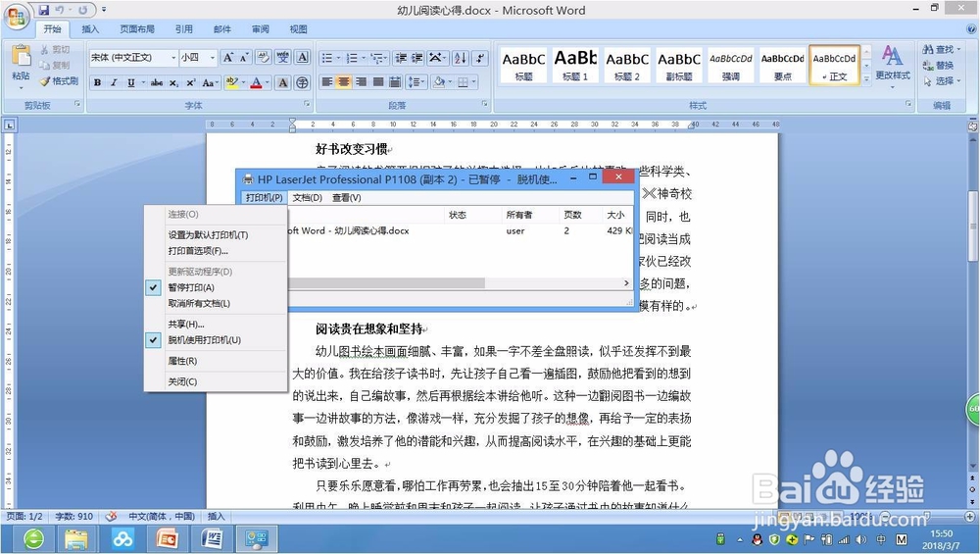The width and height of the screenshot is (980, 554).
Task: Toggle the ruler tab selector button
Action: click(x=10, y=126)
